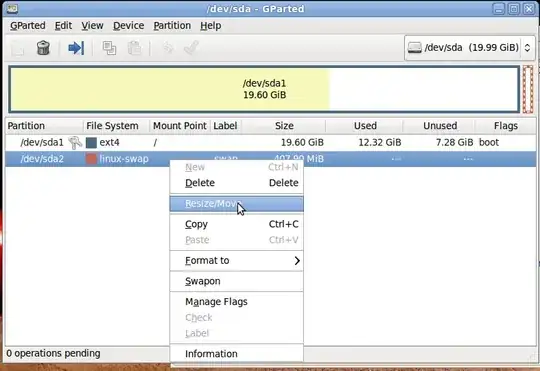This screenshot has height=371, width=540.
Task: Click the Label column header
Action: (226, 126)
